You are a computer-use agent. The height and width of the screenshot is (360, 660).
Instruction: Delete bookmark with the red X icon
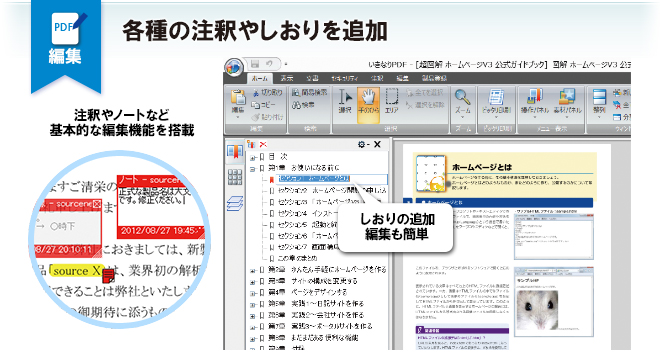coord(263,144)
